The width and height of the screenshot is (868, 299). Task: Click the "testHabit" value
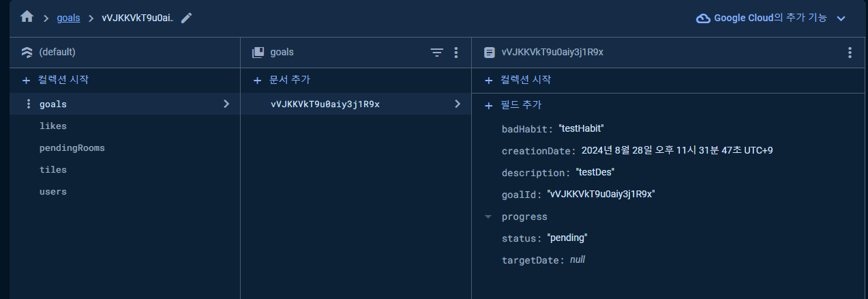pyautogui.click(x=582, y=128)
